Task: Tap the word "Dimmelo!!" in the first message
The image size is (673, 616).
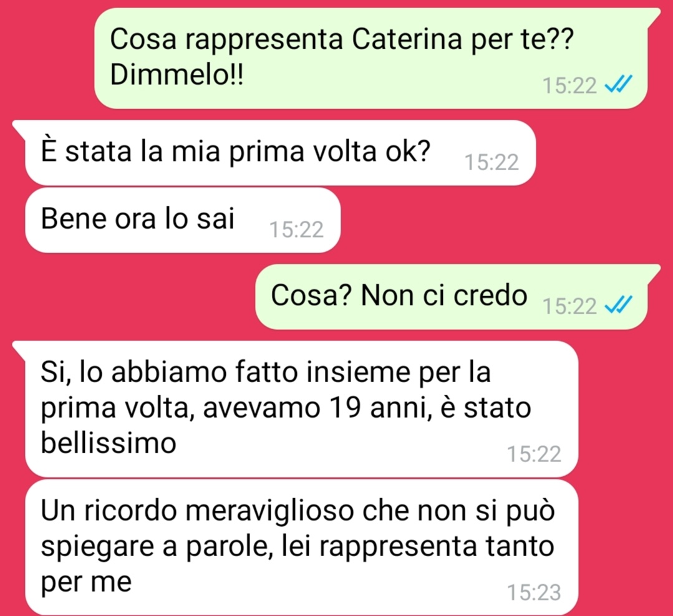Action: coord(177,75)
